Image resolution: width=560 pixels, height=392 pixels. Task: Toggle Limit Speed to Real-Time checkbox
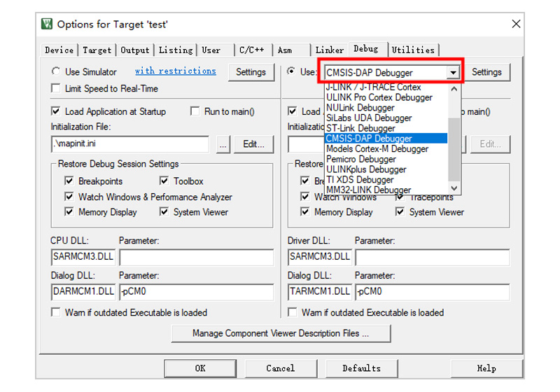click(x=56, y=89)
